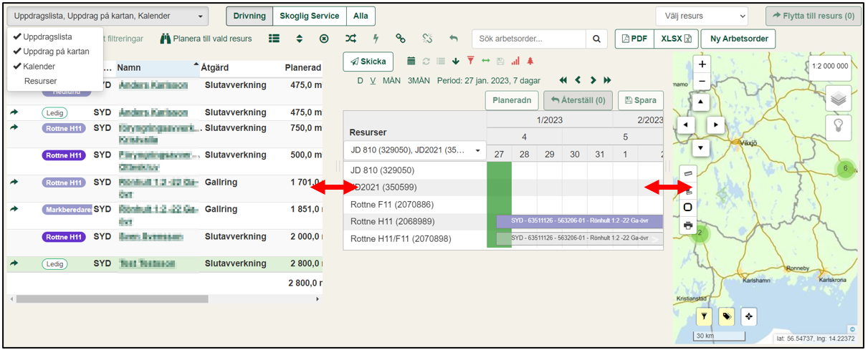
Task: Click the red tree icon in calendar toolbar
Action: [530, 62]
